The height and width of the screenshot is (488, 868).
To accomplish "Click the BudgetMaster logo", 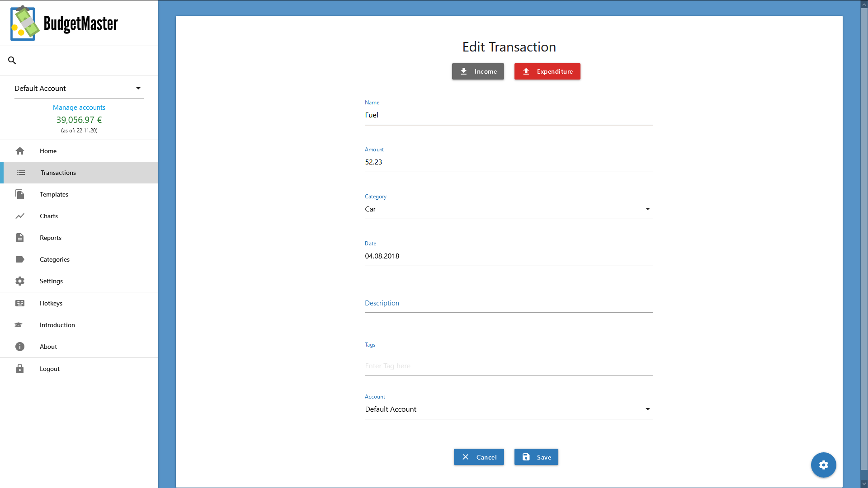I will click(64, 23).
